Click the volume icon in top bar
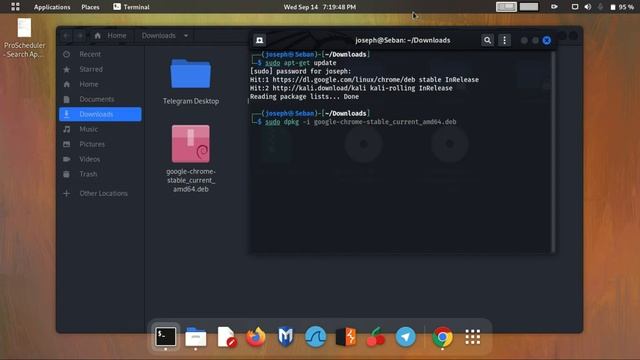640x360 pixels. [x=587, y=7]
